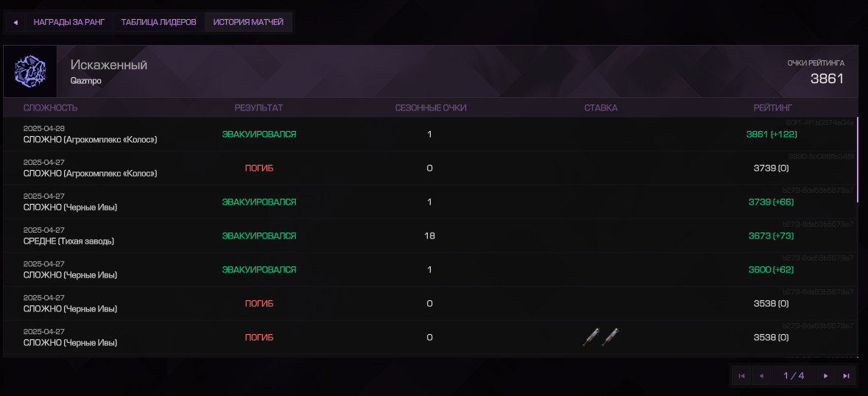Select the 2025-04-28 Агрокомплекс «Колос» match row
868x396 pixels.
[x=430, y=135]
